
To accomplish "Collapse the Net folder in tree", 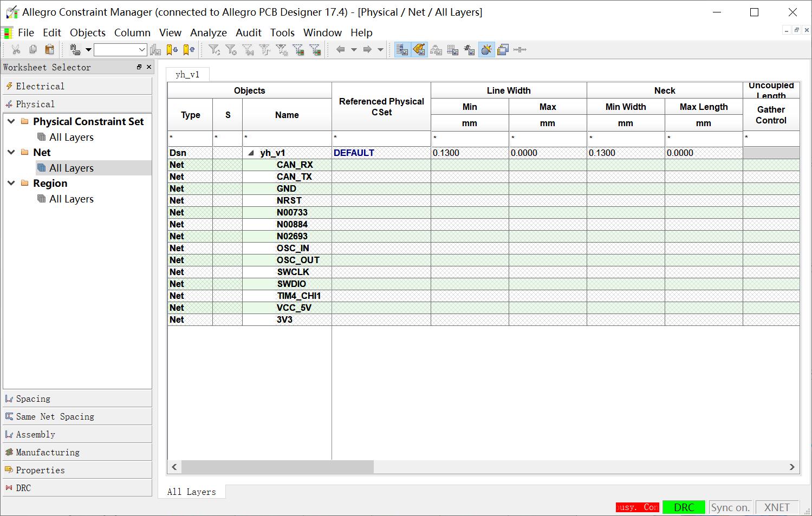I will [11, 152].
